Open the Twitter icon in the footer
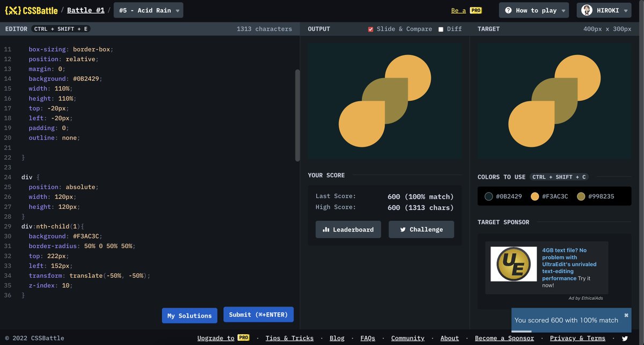The height and width of the screenshot is (345, 644). [624, 339]
